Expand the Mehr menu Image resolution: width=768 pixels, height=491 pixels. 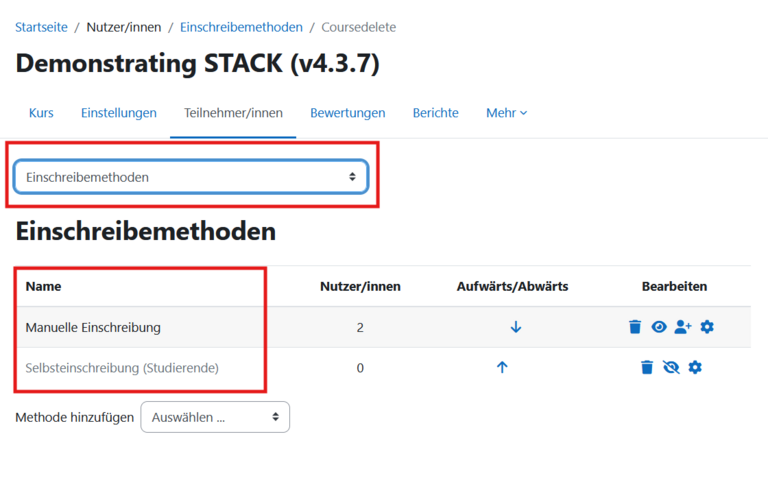pyautogui.click(x=506, y=113)
